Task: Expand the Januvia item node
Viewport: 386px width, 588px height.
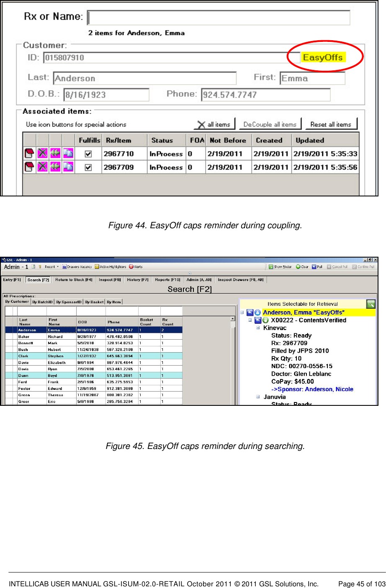Action: [258, 396]
